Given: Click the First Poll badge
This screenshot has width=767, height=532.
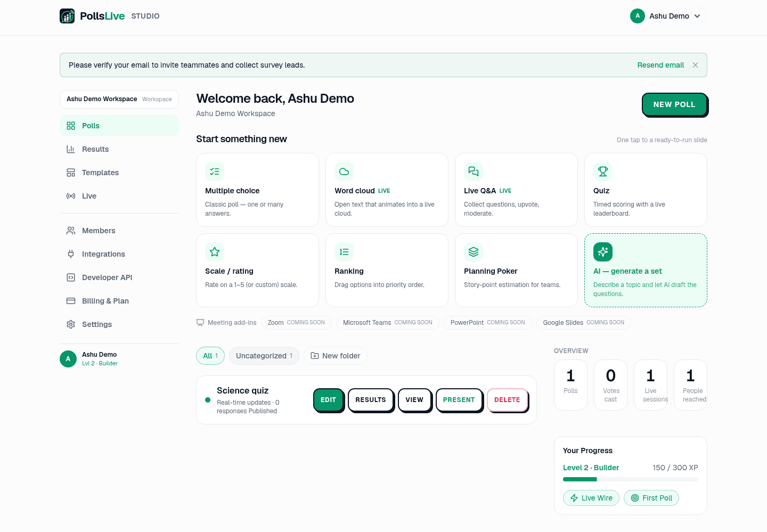Looking at the screenshot, I should click(651, 498).
